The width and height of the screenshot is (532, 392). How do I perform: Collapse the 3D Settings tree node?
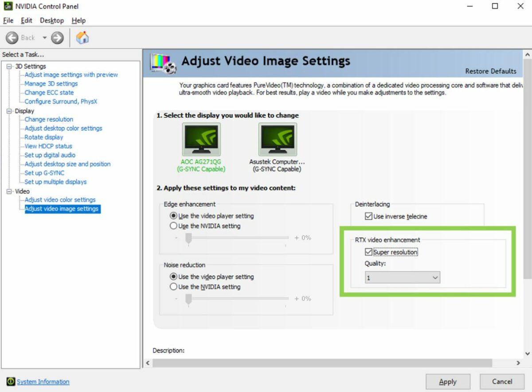point(10,66)
